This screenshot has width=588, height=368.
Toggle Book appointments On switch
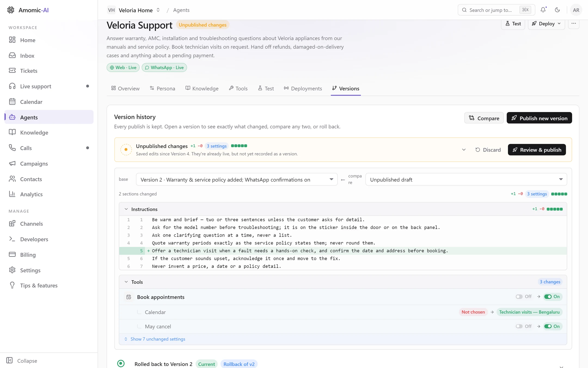pos(553,297)
